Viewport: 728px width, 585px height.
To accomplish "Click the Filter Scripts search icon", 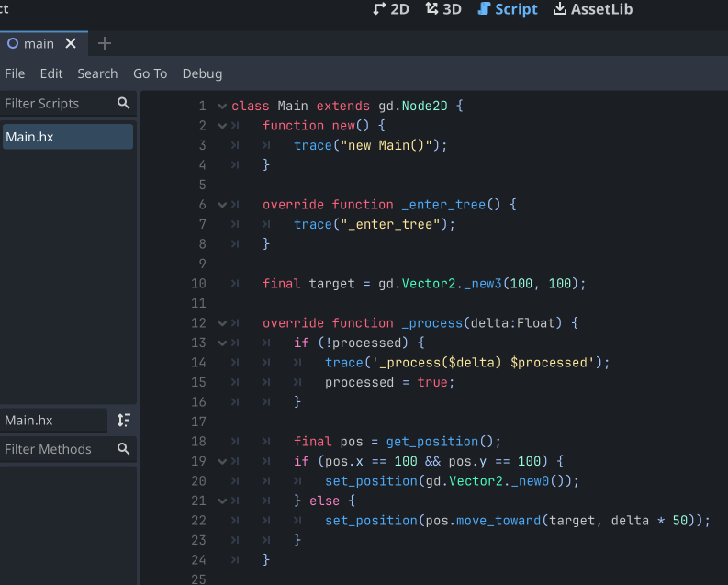I will pyautogui.click(x=124, y=103).
